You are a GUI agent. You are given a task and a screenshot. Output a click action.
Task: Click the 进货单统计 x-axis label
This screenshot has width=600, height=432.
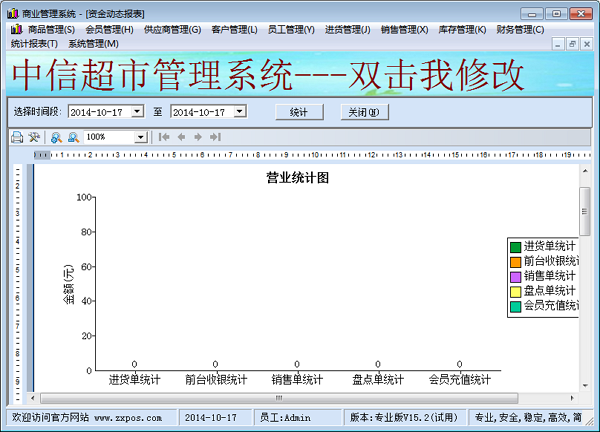[134, 380]
